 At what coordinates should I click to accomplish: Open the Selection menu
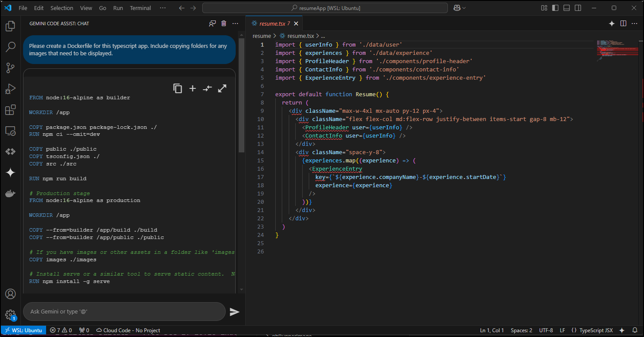click(x=62, y=8)
